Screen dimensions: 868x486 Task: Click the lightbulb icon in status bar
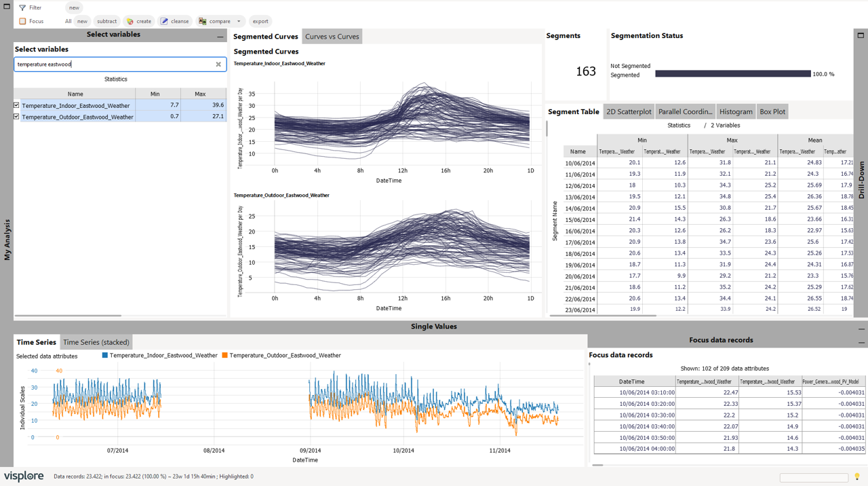(x=857, y=477)
